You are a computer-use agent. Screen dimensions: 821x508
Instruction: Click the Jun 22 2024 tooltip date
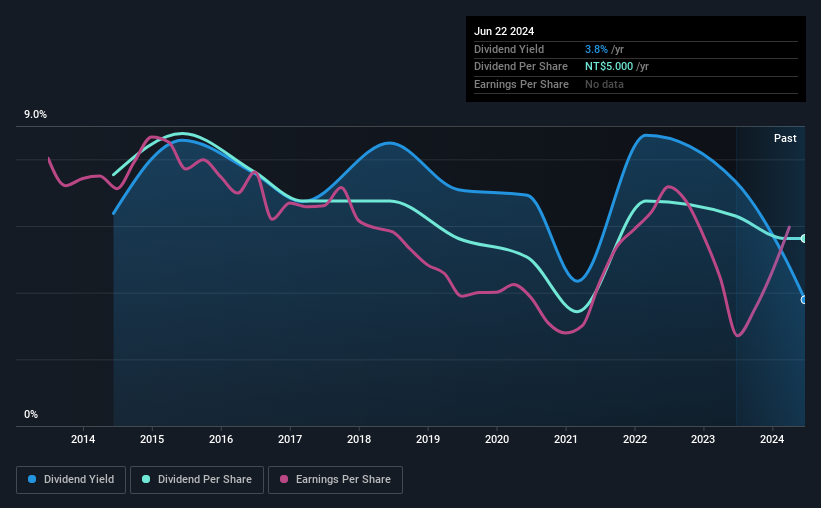pyautogui.click(x=504, y=31)
